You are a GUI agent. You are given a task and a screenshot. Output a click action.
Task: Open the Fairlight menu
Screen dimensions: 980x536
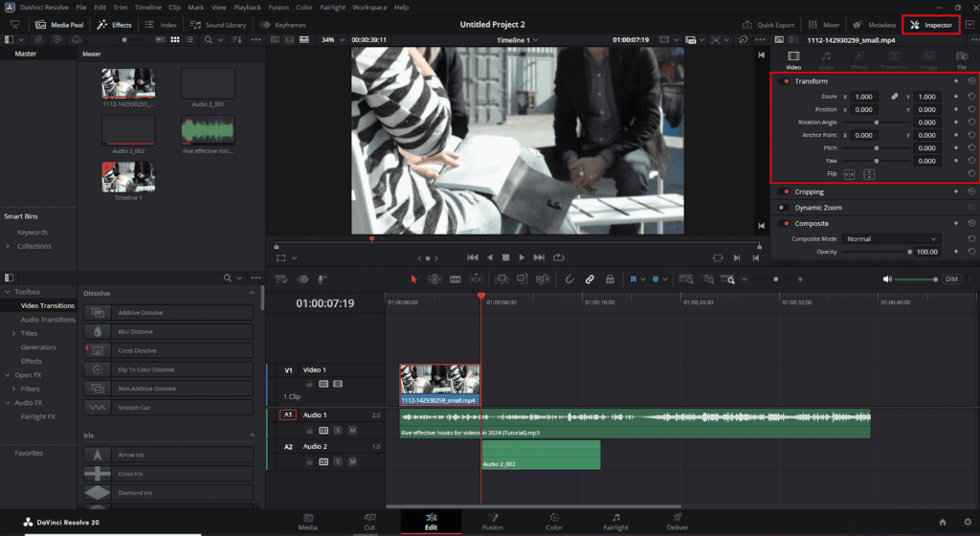coord(332,8)
